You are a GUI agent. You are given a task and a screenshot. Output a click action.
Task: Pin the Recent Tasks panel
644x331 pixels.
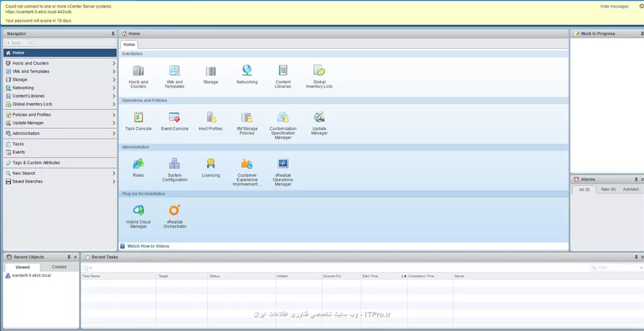(x=636, y=257)
